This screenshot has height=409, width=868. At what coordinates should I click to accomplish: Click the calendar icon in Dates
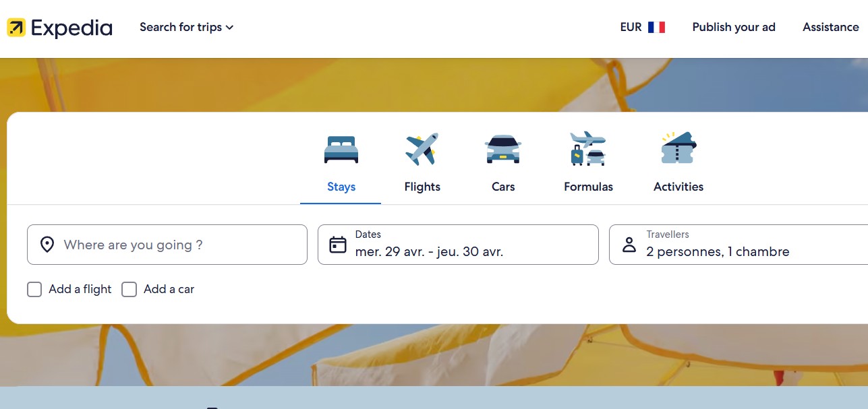tap(338, 245)
